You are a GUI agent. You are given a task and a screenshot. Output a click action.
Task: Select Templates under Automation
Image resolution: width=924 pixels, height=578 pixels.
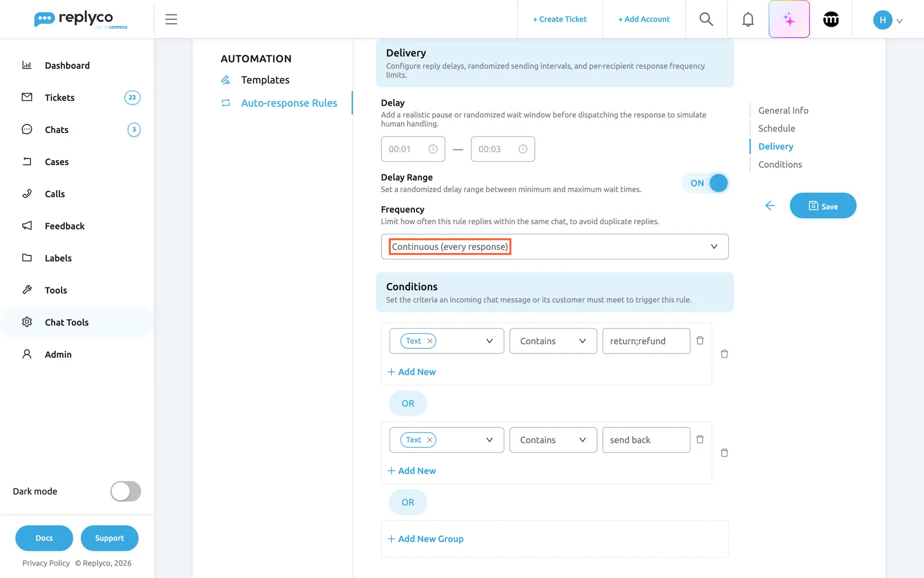pyautogui.click(x=265, y=80)
